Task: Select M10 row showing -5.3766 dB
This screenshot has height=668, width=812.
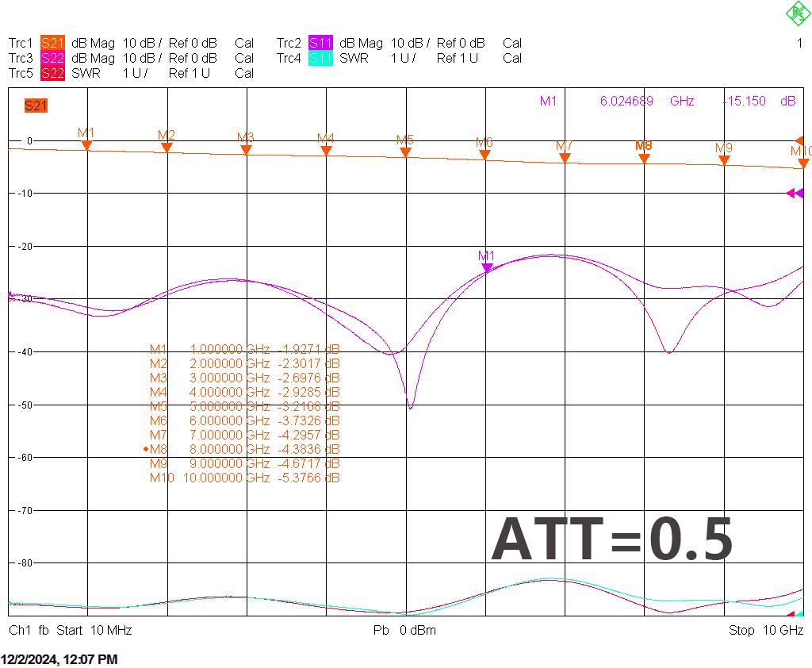Action: [x=244, y=478]
